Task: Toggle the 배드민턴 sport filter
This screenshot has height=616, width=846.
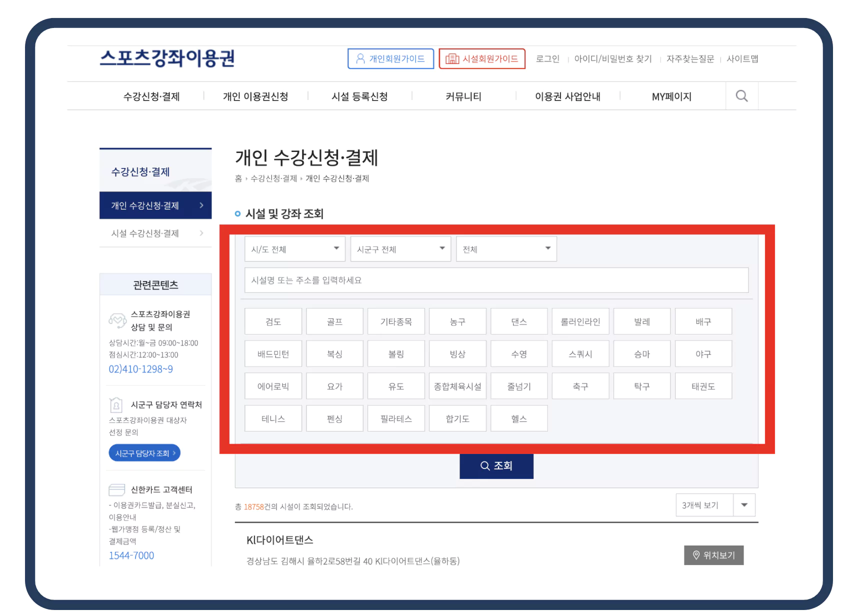Action: click(x=273, y=354)
